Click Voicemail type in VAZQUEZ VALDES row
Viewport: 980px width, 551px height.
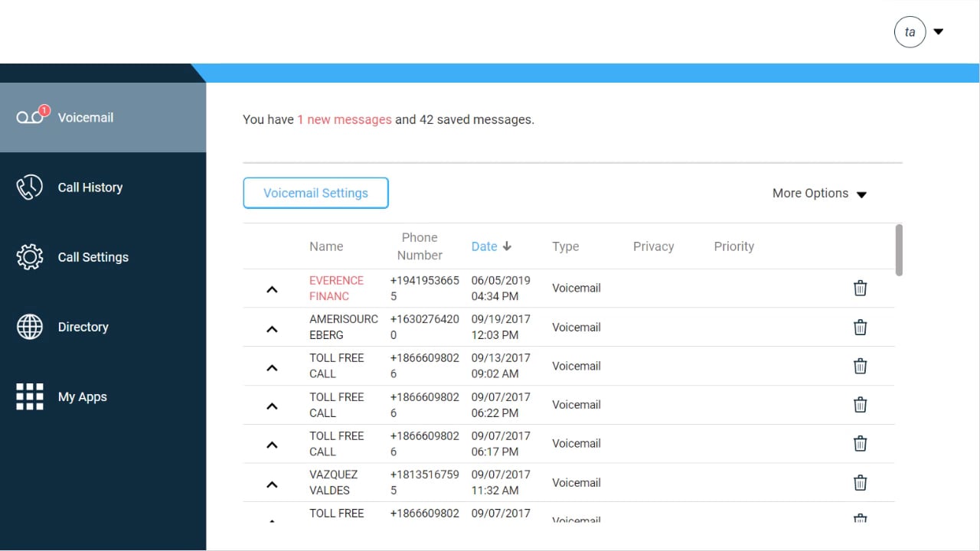tap(577, 483)
